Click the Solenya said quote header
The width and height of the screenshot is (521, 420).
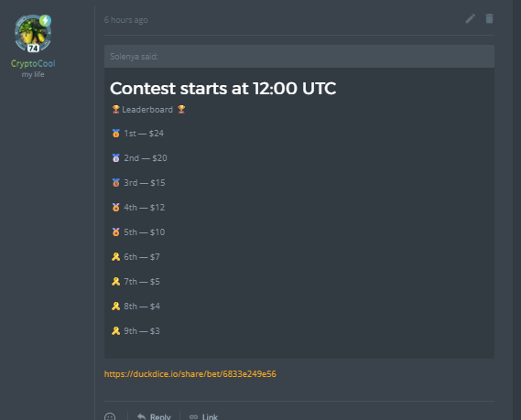[x=299, y=57]
